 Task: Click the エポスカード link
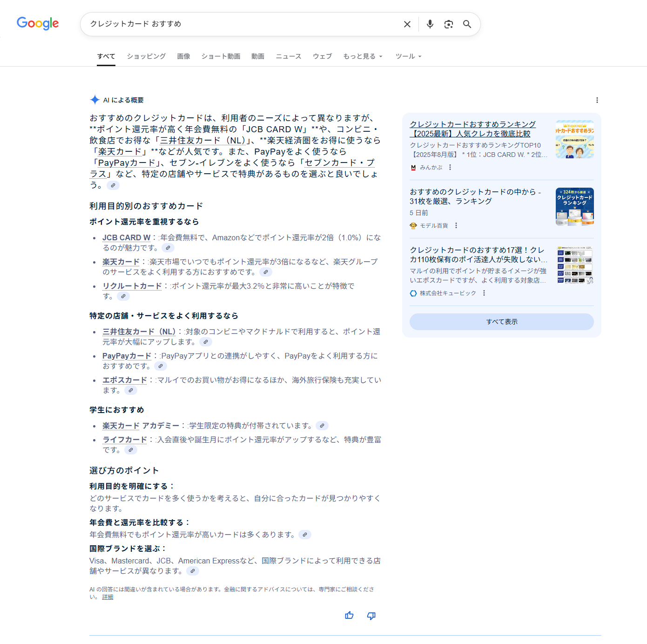125,380
